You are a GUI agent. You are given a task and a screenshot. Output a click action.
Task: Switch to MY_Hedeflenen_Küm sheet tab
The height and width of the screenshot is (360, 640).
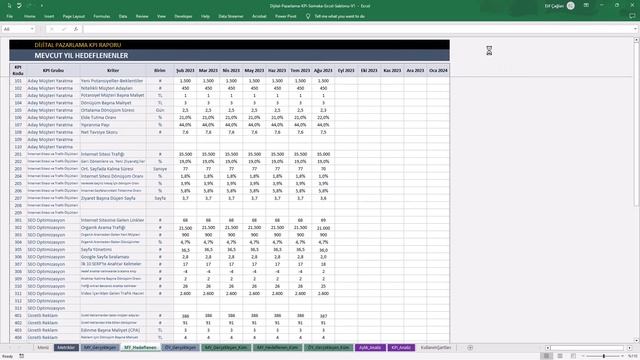click(x=277, y=348)
